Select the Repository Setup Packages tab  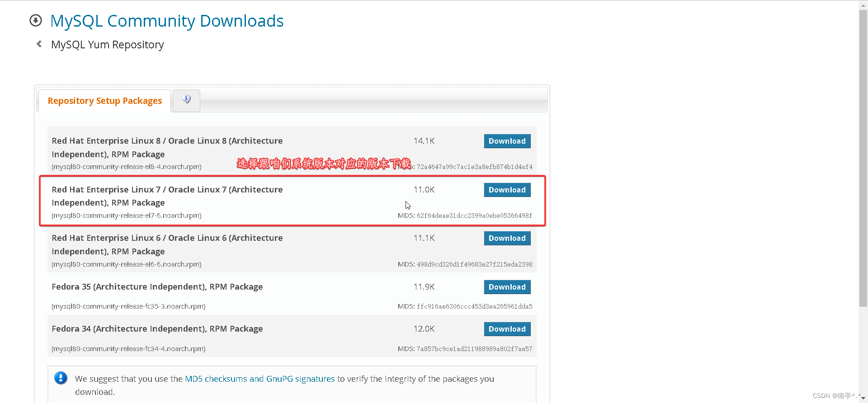click(x=105, y=101)
